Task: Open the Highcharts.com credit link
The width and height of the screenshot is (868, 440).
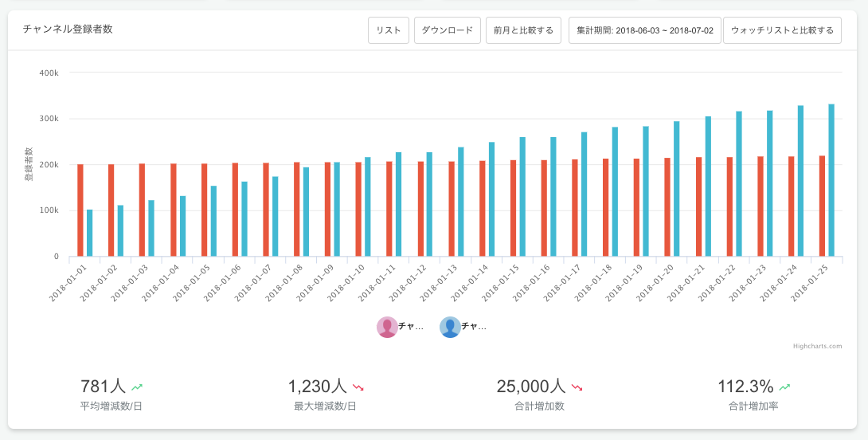Action: (817, 346)
